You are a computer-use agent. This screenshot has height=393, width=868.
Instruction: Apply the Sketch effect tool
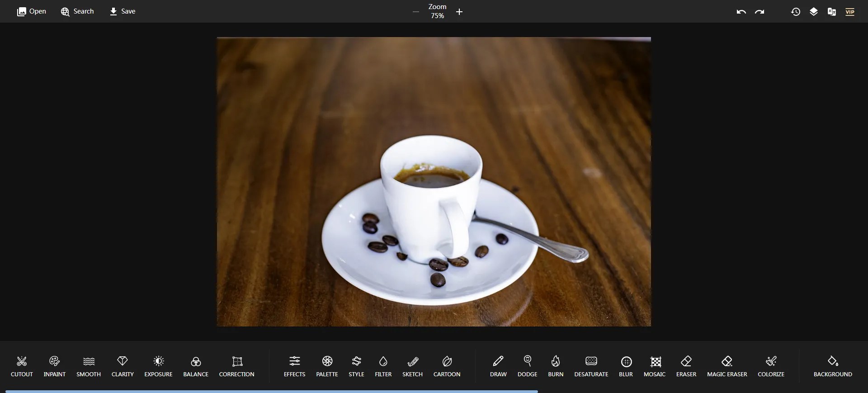point(413,366)
